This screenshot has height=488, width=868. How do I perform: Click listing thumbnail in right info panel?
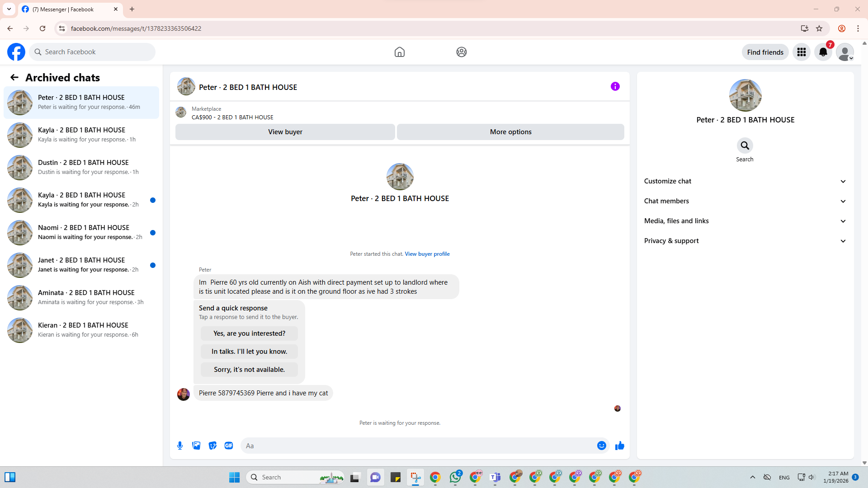[x=745, y=95]
